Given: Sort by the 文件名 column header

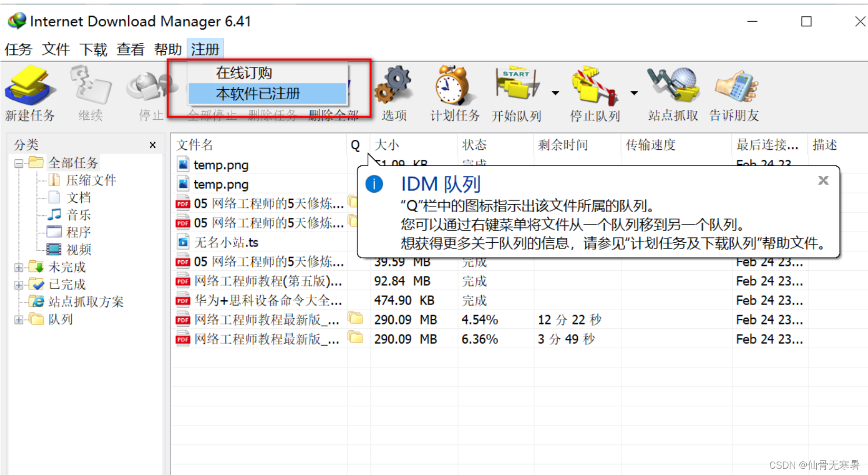Looking at the screenshot, I should [259, 145].
